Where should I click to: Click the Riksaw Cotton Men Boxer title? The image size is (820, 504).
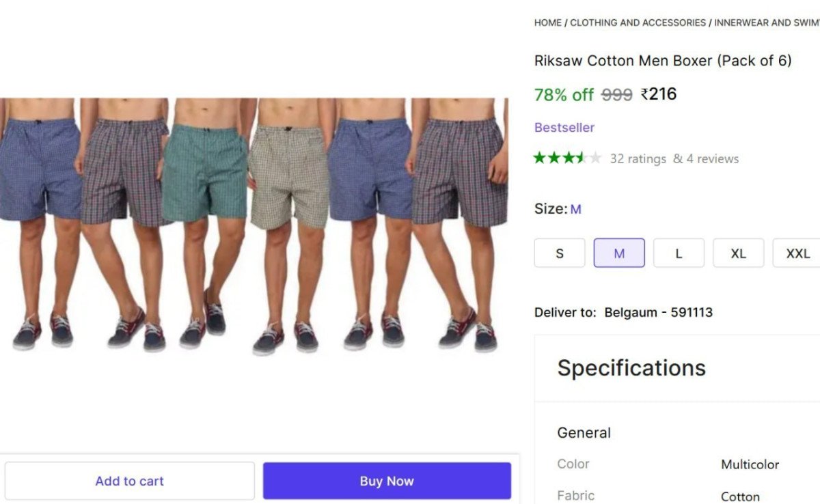click(662, 61)
